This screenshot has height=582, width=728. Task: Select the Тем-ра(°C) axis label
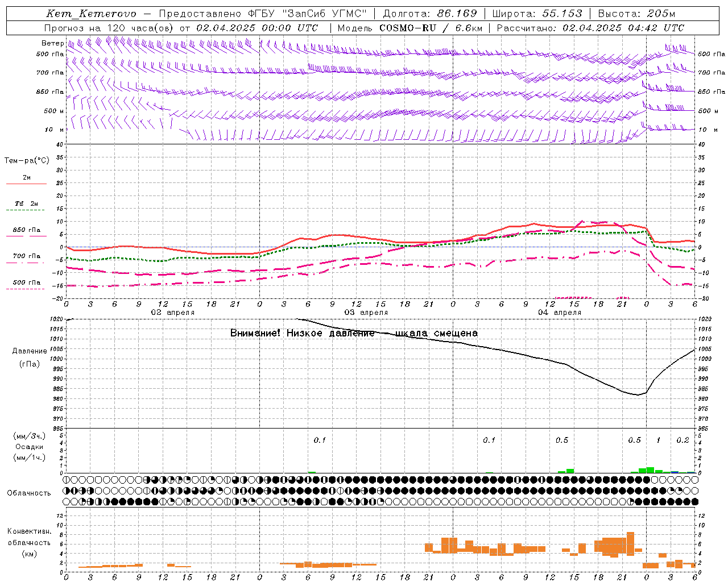[27, 161]
